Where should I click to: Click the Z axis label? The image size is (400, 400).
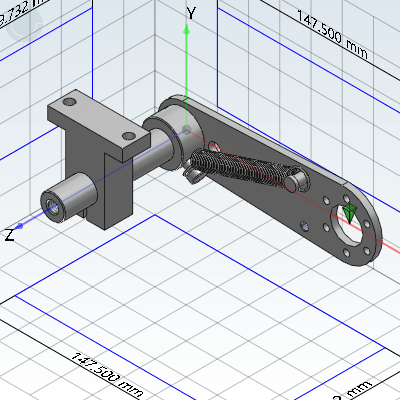[10, 235]
